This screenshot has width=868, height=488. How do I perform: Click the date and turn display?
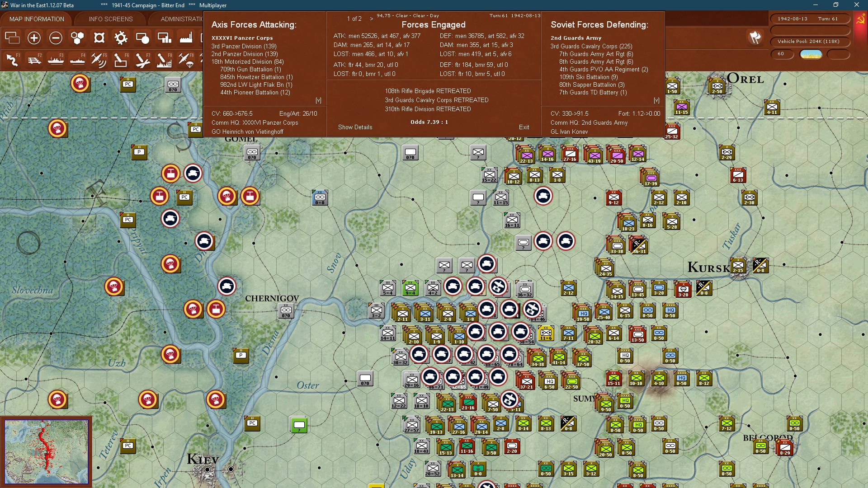tap(810, 19)
